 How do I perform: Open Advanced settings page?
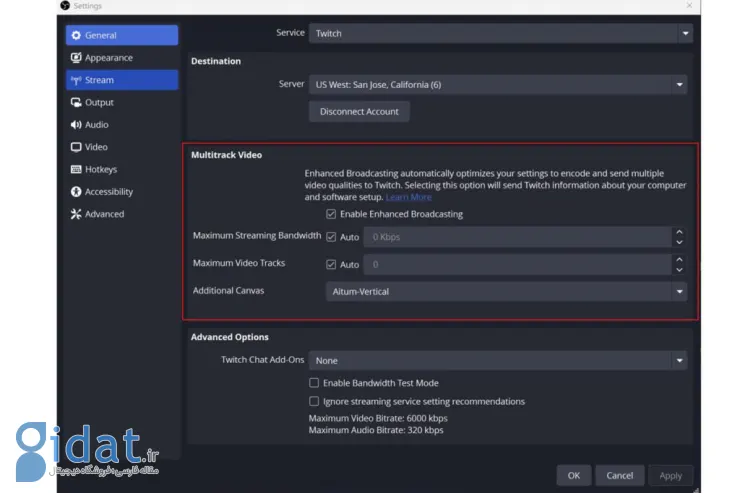(x=122, y=214)
